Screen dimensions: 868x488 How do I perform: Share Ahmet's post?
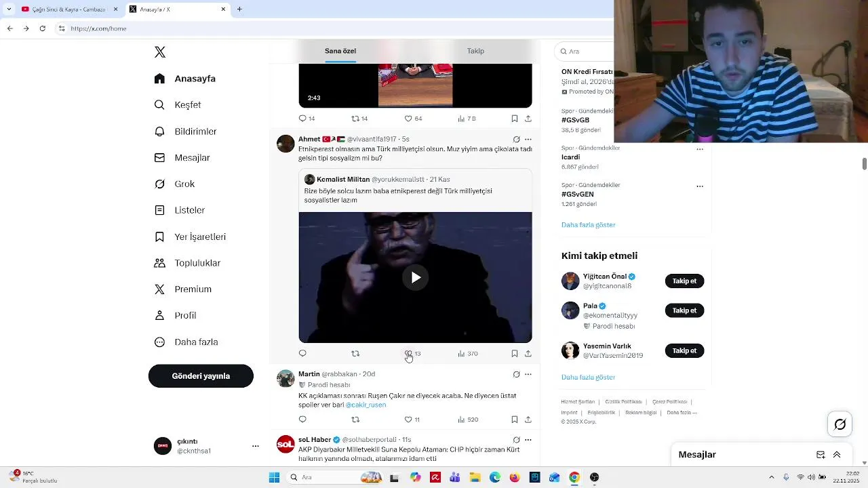click(x=528, y=354)
